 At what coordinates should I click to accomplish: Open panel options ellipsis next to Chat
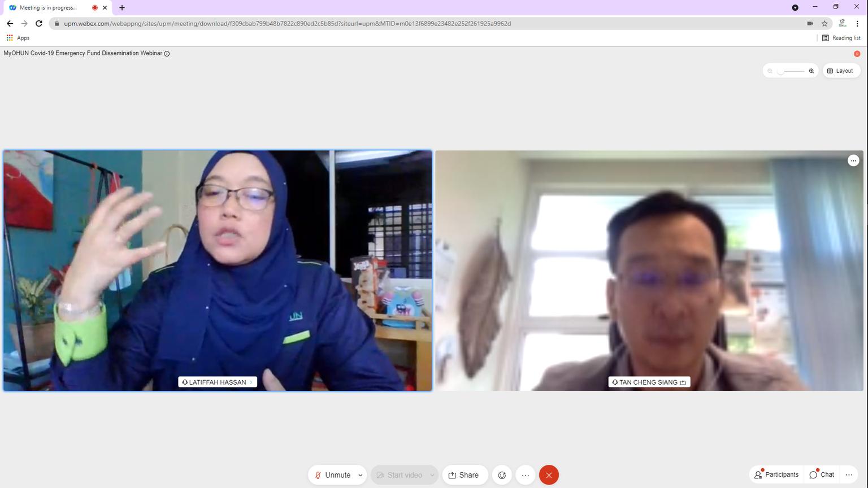[849, 474]
